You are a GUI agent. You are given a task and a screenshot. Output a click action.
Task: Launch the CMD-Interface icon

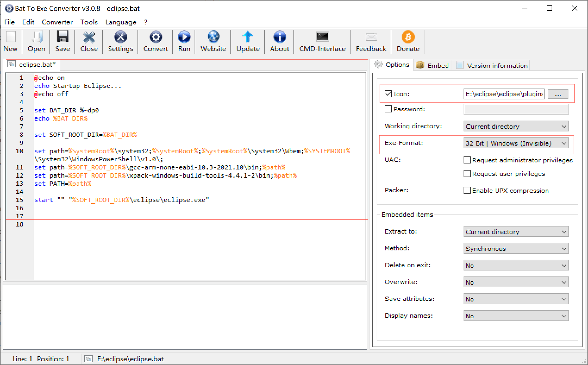pos(323,37)
